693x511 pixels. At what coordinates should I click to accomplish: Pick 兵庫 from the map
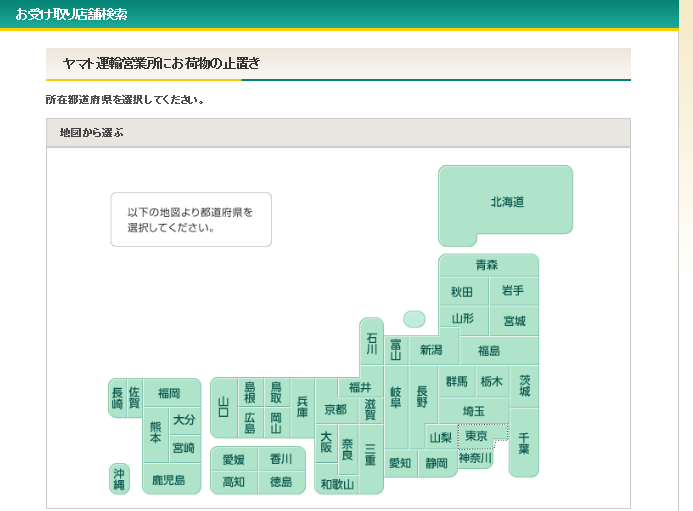pos(302,407)
